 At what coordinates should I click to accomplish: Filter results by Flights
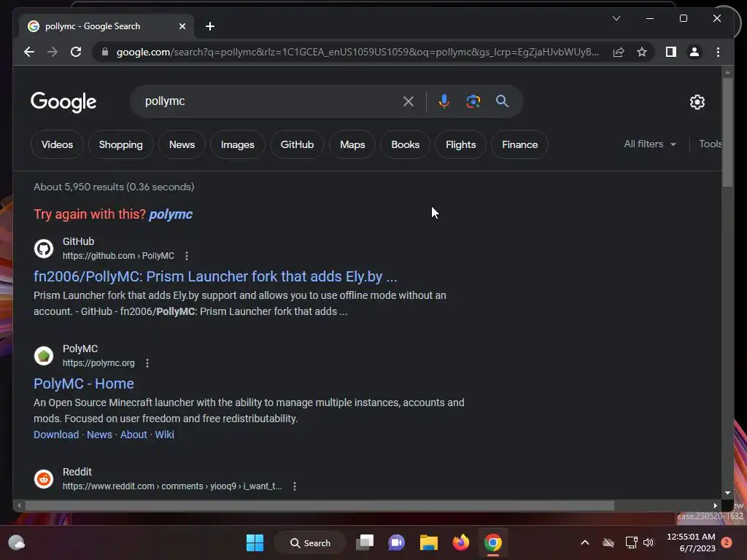point(461,144)
